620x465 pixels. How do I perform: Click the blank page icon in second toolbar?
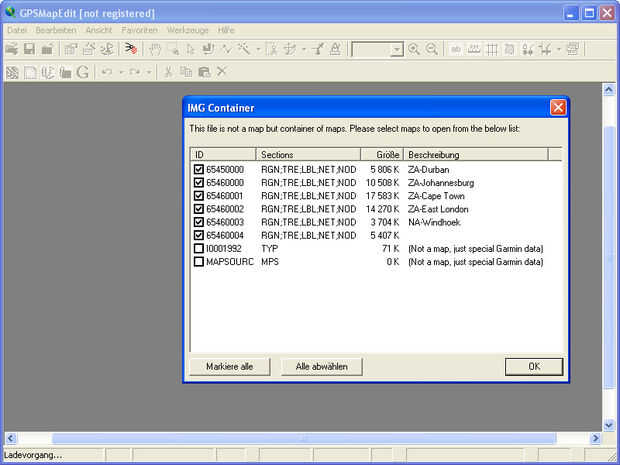coord(30,72)
